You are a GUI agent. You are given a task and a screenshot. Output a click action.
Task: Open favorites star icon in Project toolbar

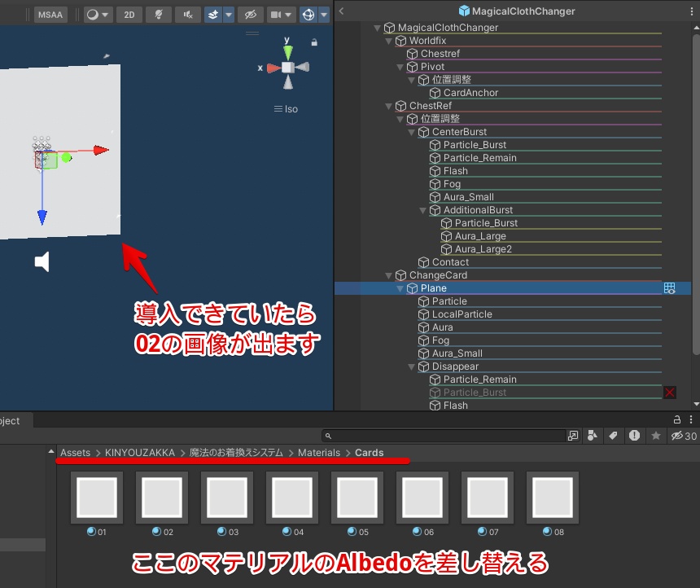pos(655,436)
